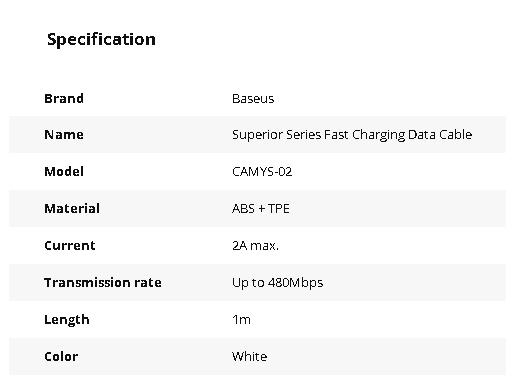Screen dimensions: 506x380
Task: Select the Material label
Action: tap(72, 209)
